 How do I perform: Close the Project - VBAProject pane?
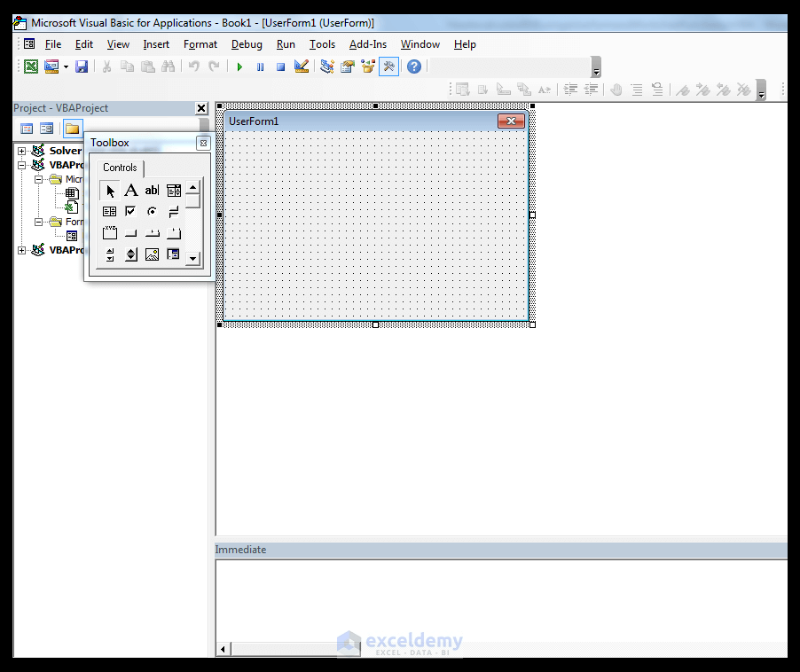click(201, 108)
